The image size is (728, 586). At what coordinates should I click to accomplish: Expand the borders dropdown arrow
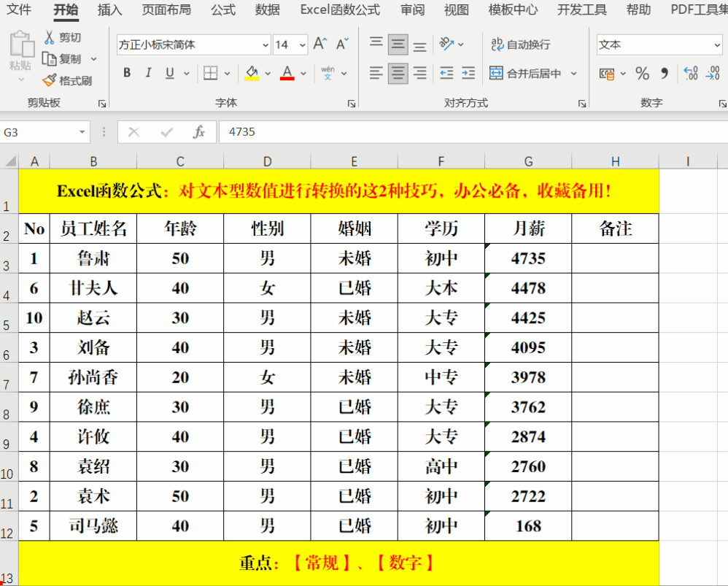pos(227,74)
